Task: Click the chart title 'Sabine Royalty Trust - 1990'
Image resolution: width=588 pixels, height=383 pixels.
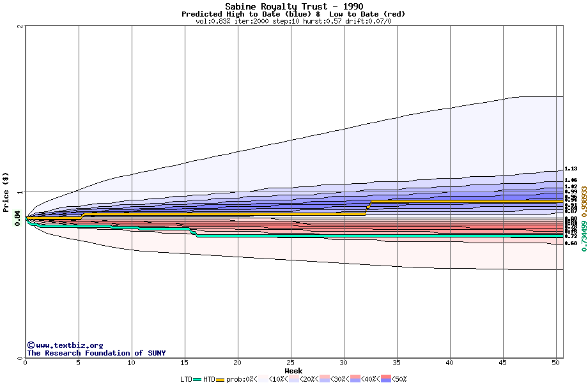Action: (x=294, y=6)
